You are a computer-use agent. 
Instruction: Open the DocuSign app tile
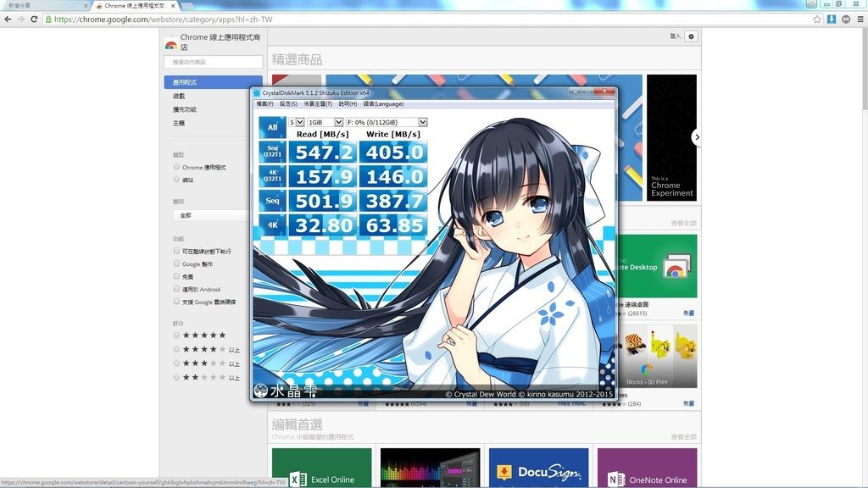click(538, 468)
